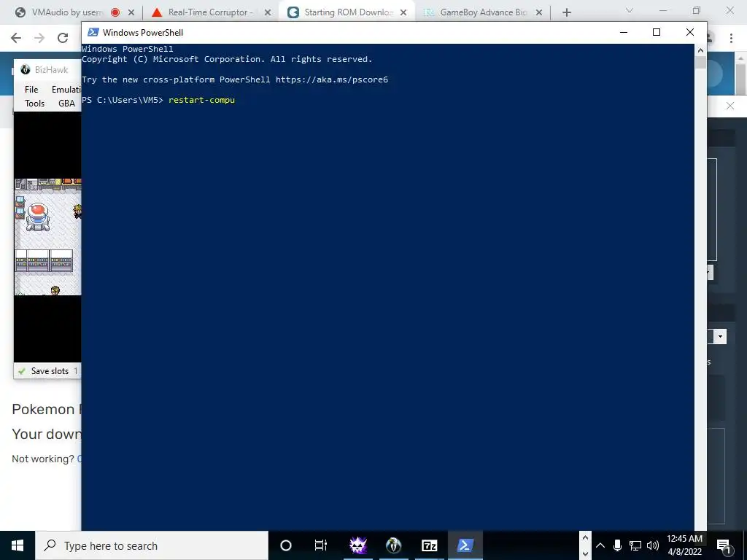Viewport: 747px width, 560px height.
Task: Open the network tray icon
Action: click(635, 545)
